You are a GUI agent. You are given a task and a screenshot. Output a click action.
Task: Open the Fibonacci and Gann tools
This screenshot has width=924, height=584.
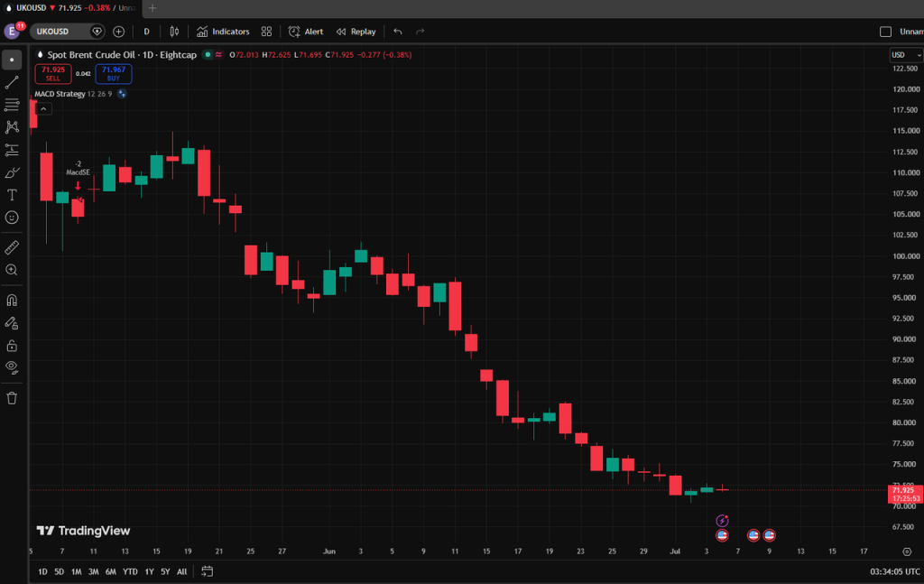12,105
